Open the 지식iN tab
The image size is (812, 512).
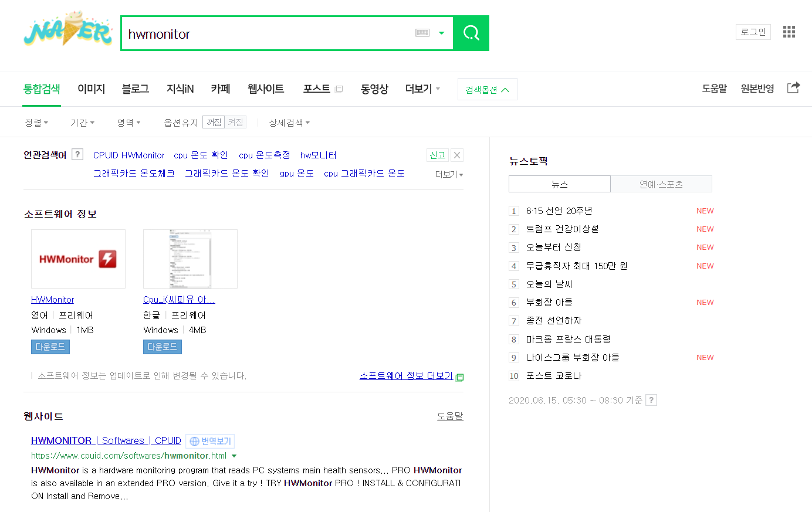[x=180, y=89]
